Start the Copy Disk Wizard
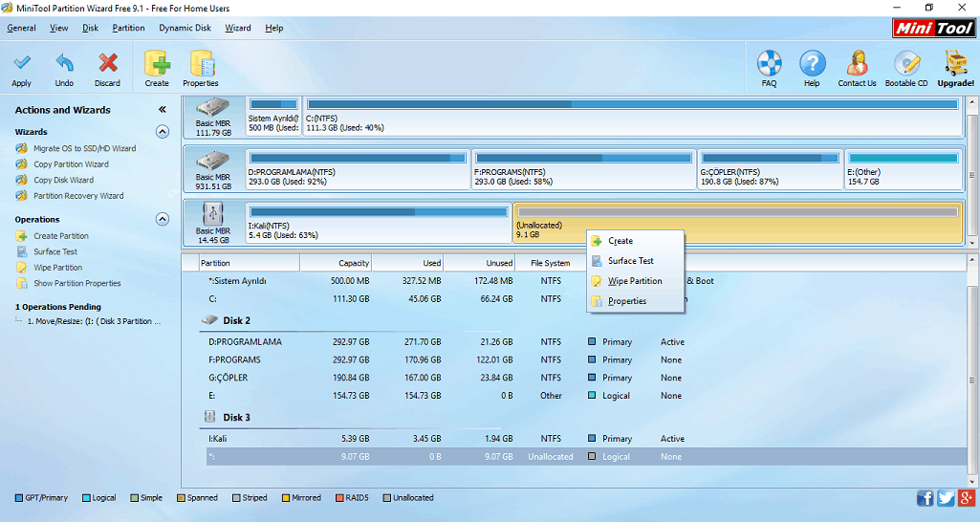This screenshot has height=522, width=980. 63,180
